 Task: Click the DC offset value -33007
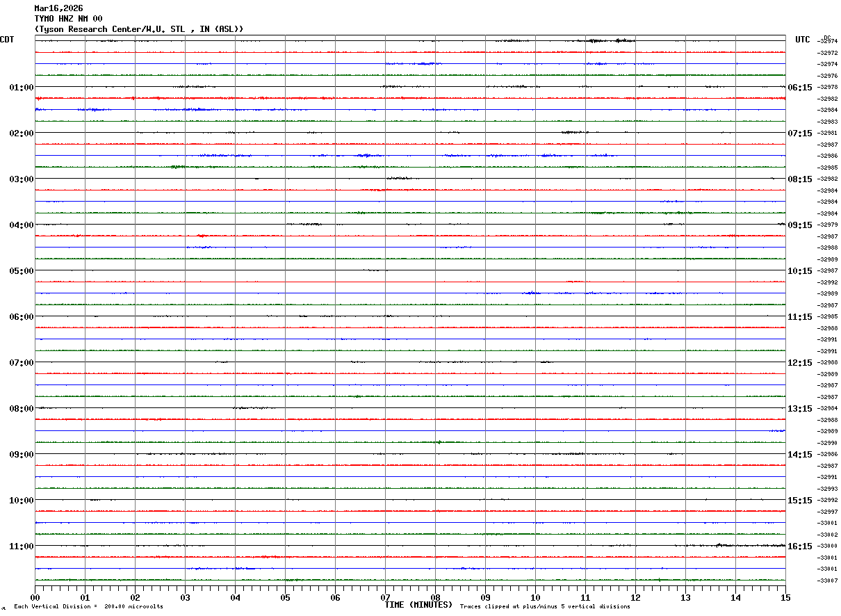pyautogui.click(x=828, y=581)
